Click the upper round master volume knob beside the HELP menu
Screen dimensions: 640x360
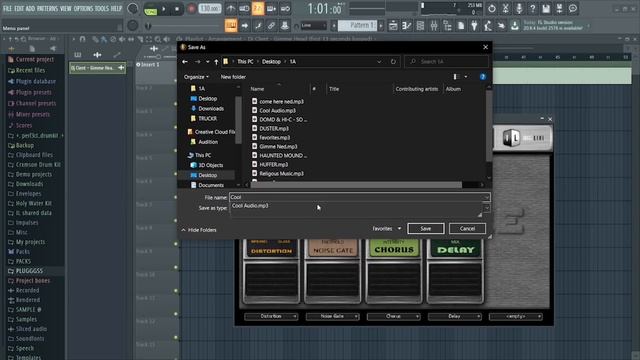pyautogui.click(x=133, y=8)
